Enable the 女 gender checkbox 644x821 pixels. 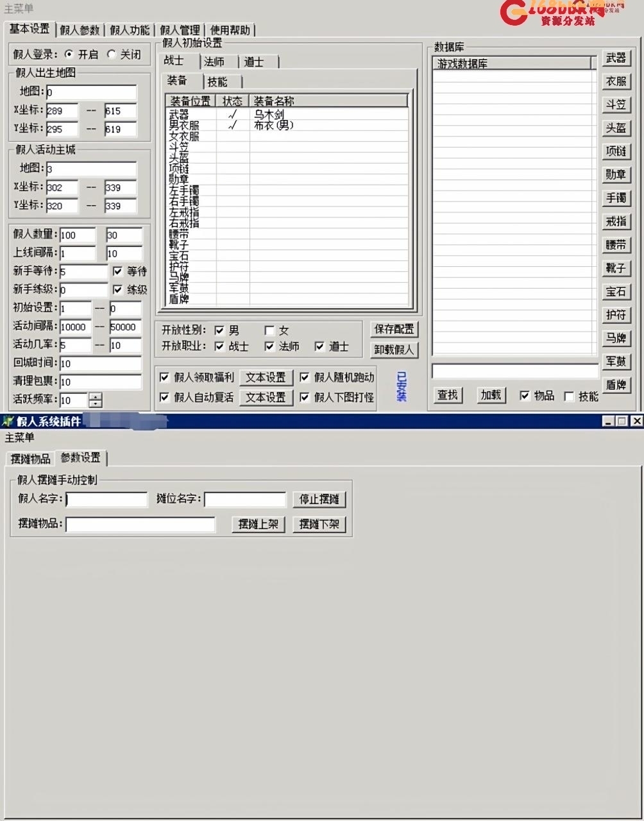tap(269, 330)
